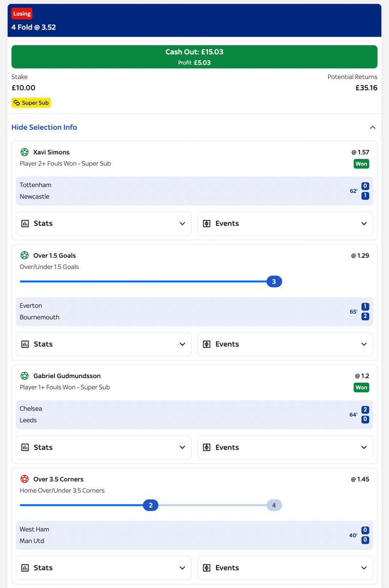Click the Over 1.5 Goals selection name
The height and width of the screenshot is (588, 389).
(x=55, y=256)
